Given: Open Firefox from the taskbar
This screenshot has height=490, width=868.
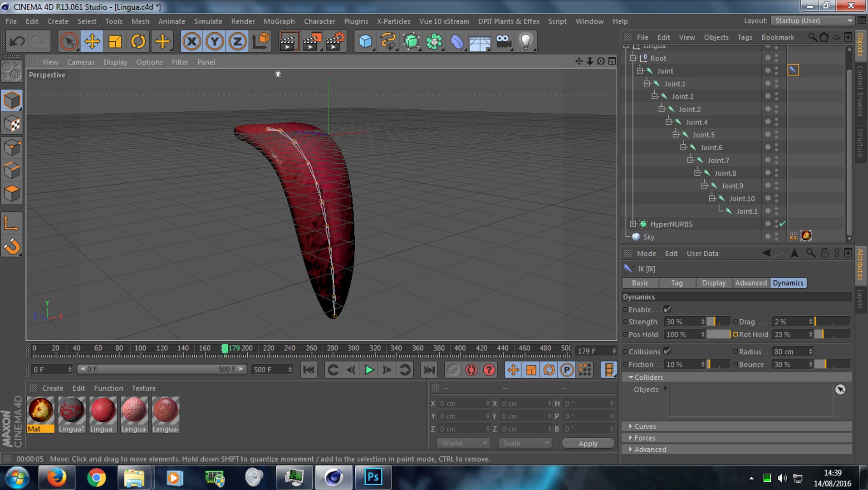Looking at the screenshot, I should pos(57,477).
